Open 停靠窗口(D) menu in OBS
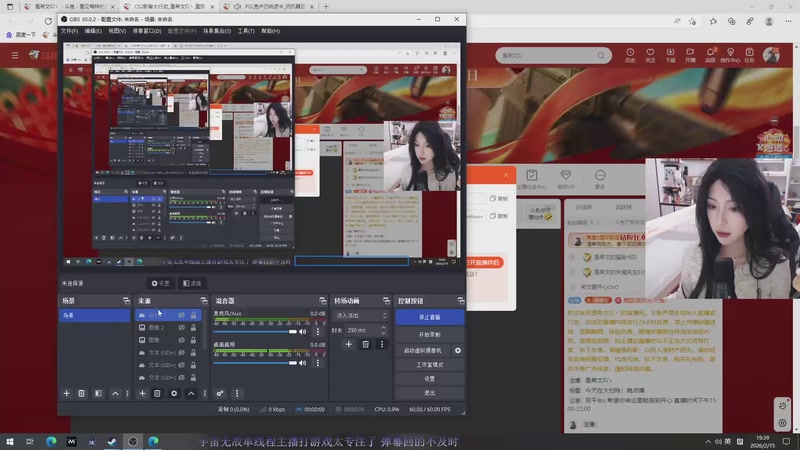The width and height of the screenshot is (800, 450). pyautogui.click(x=147, y=31)
